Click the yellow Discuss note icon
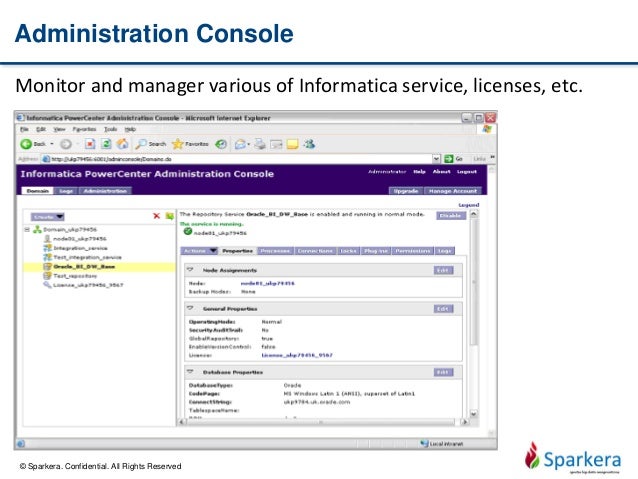This screenshot has width=638, height=479. point(293,144)
